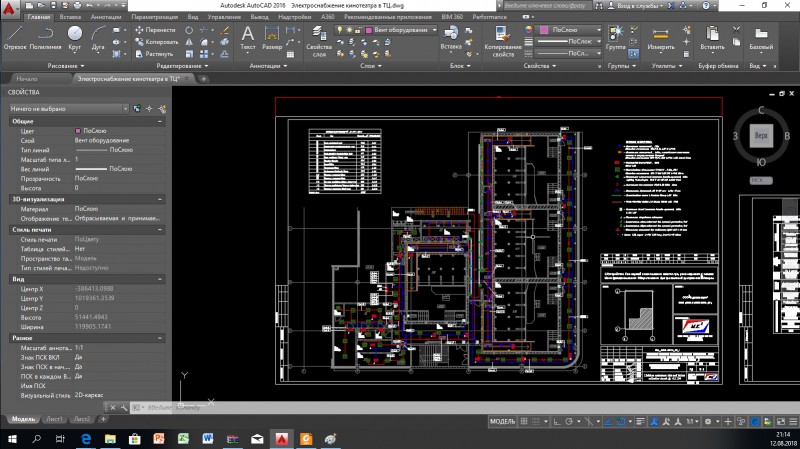Toggle grid display in status bar
This screenshot has width=800, height=449.
click(524, 421)
